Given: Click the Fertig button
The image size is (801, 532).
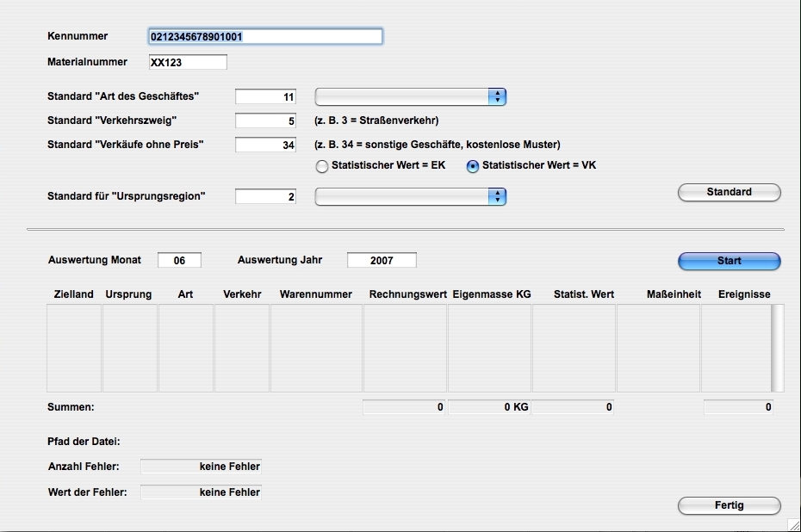Looking at the screenshot, I should click(729, 505).
